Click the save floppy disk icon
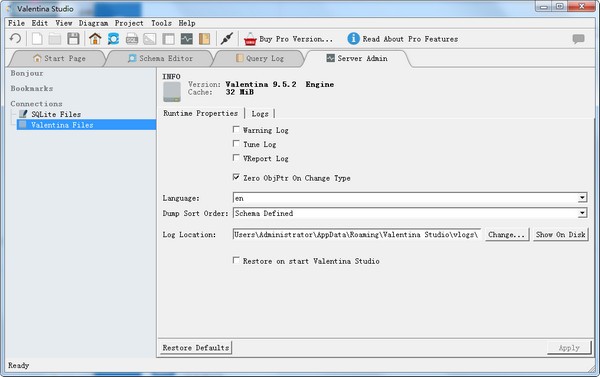600x377 pixels. 73,39
